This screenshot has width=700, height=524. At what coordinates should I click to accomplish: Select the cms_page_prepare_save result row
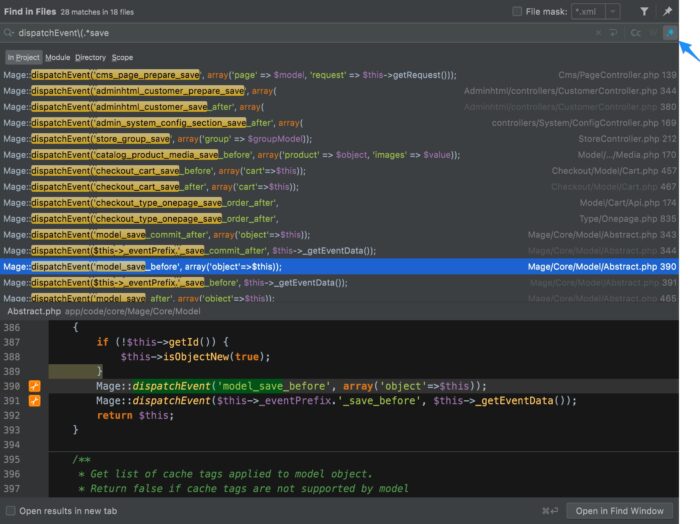(339, 75)
